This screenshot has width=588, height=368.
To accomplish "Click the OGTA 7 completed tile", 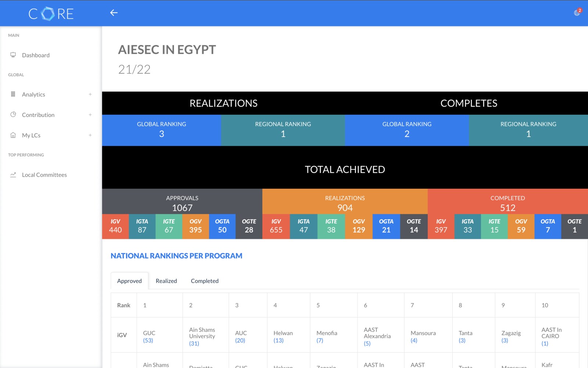I will point(548,226).
